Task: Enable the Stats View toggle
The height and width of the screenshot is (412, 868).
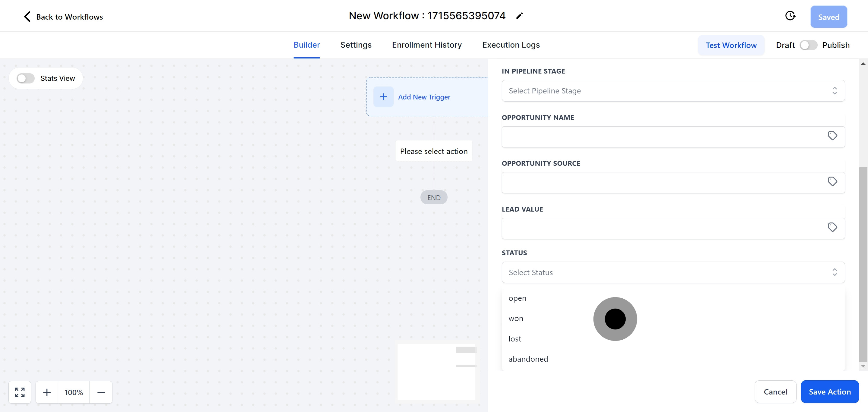Action: pyautogui.click(x=25, y=78)
